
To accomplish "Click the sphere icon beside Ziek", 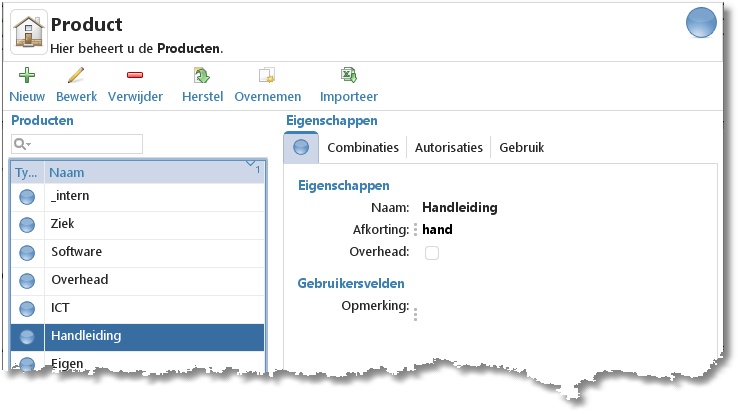I will pyautogui.click(x=27, y=225).
